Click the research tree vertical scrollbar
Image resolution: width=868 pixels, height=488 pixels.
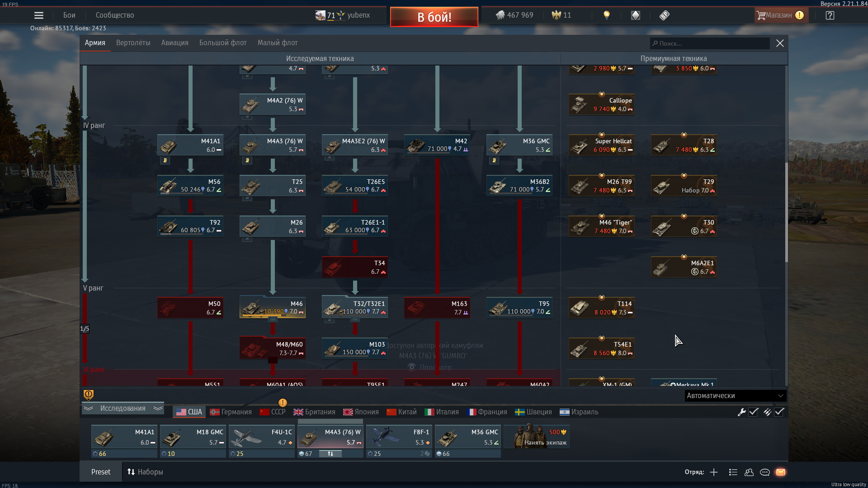click(x=786, y=212)
